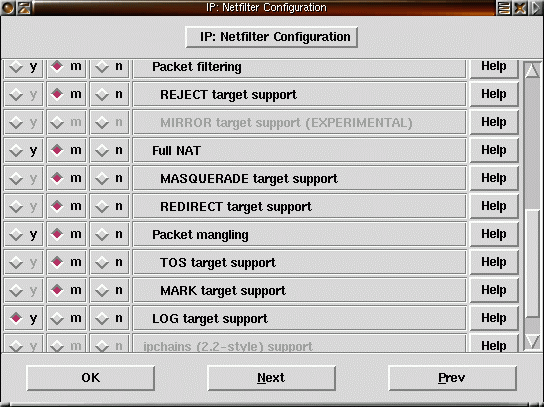Click the round window menu icon in title bar
This screenshot has width=544, height=407.
pos(8,8)
